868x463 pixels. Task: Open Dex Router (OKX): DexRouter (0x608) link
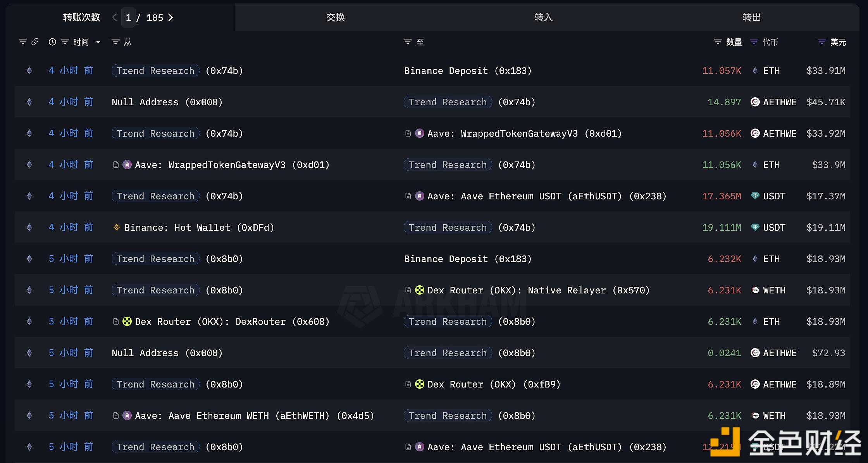click(232, 322)
